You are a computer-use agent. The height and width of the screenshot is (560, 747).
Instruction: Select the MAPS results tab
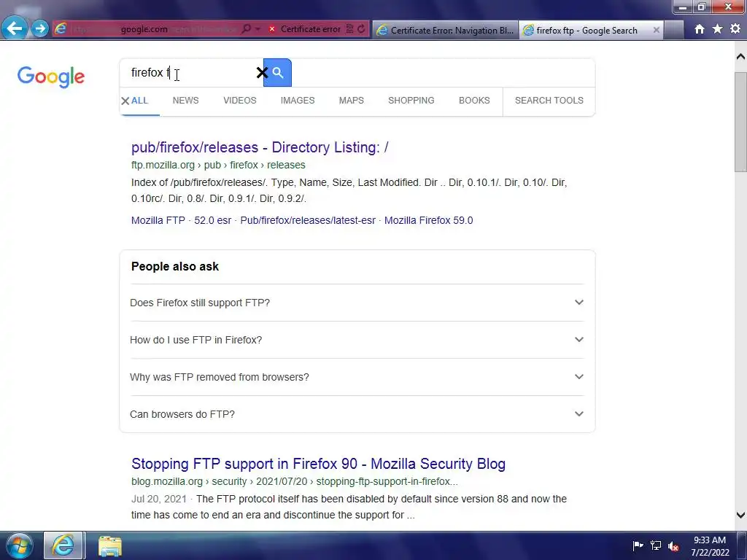[x=352, y=101]
